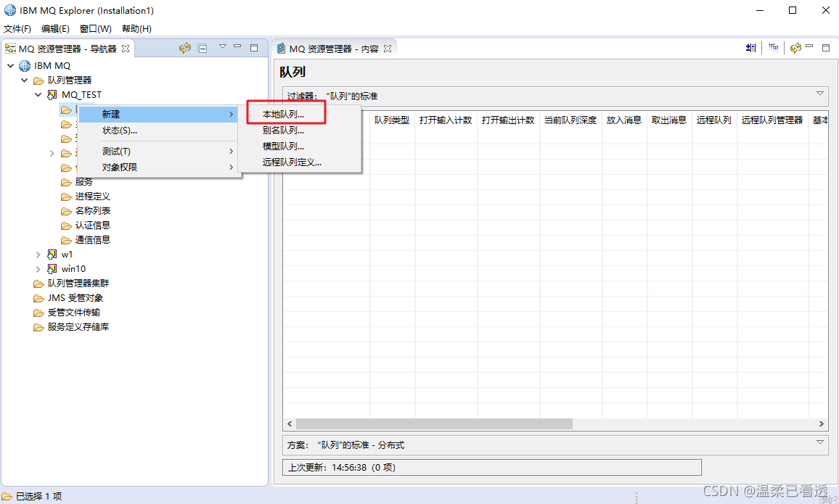Click the 上次更新: 14:56:38 status field

pos(492,467)
